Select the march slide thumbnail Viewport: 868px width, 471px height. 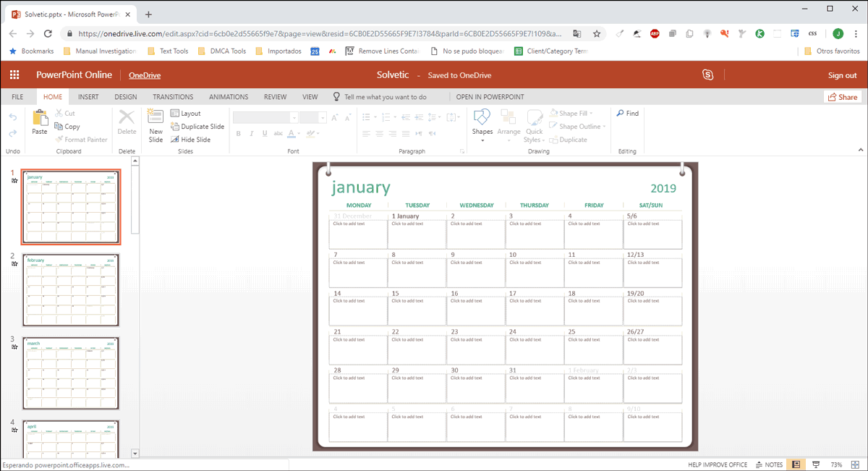70,373
